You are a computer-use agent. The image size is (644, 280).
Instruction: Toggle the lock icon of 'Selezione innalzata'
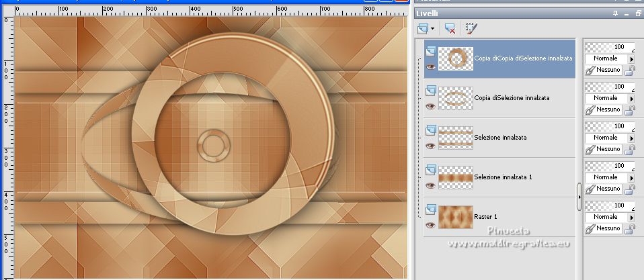point(630,150)
